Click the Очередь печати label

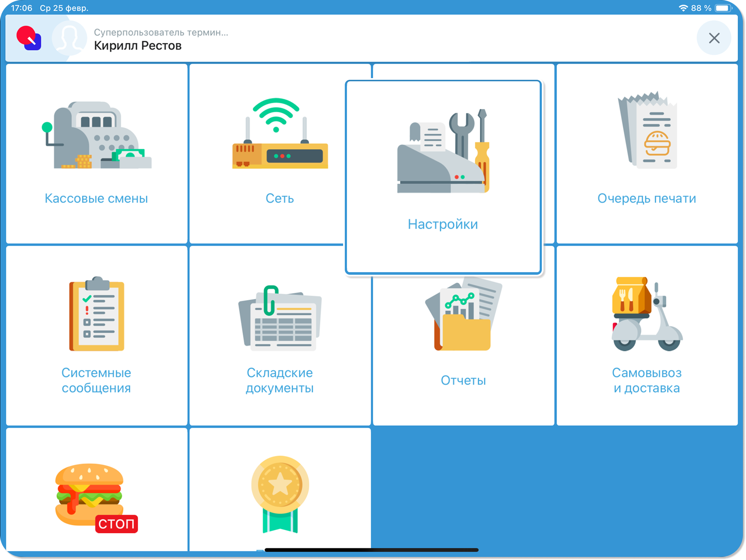647,198
